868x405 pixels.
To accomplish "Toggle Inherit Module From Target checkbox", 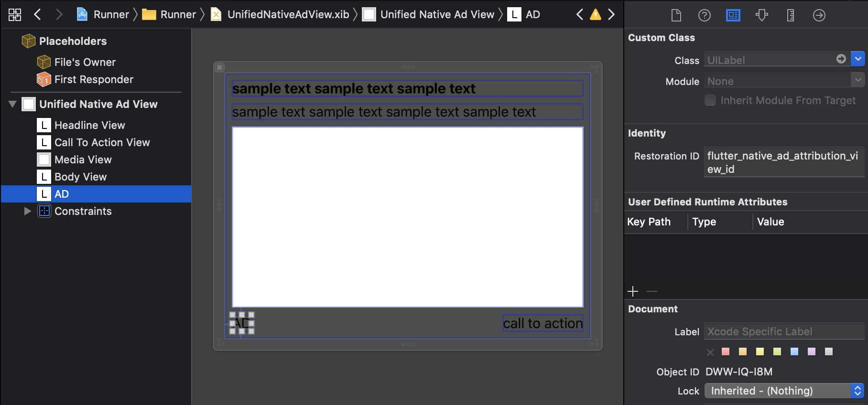I will coord(710,100).
